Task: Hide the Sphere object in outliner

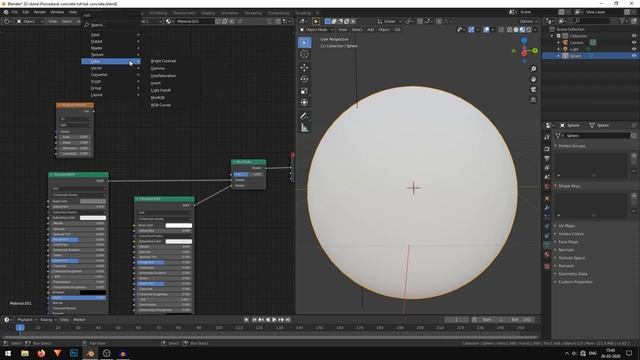Action: [634, 56]
